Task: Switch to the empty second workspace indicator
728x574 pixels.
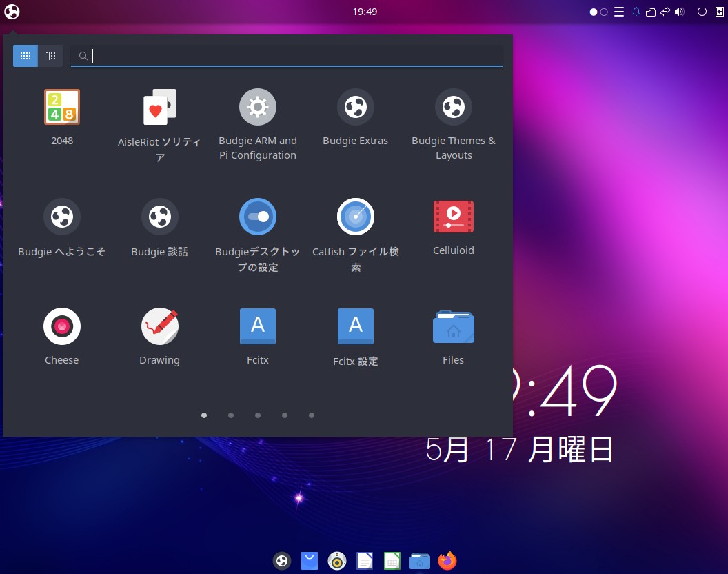Action: [x=604, y=12]
